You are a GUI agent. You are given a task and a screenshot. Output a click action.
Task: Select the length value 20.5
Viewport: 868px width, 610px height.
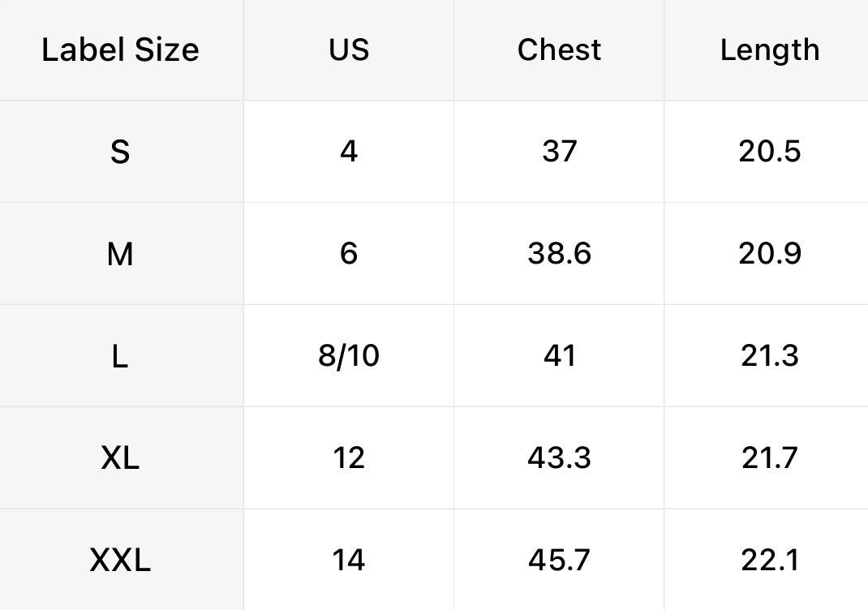(x=770, y=152)
